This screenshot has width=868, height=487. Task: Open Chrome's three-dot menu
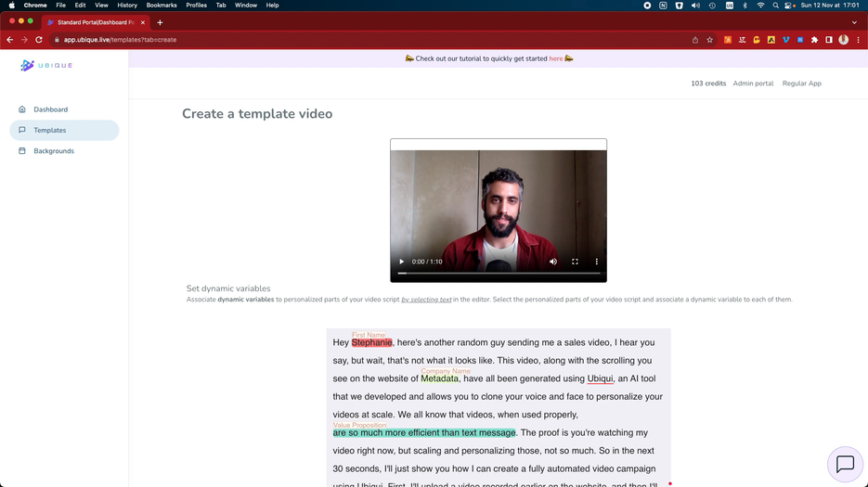(x=858, y=40)
